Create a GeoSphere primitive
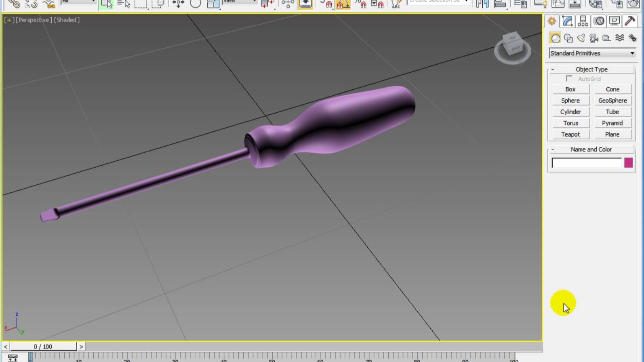644x362 pixels. coord(612,101)
